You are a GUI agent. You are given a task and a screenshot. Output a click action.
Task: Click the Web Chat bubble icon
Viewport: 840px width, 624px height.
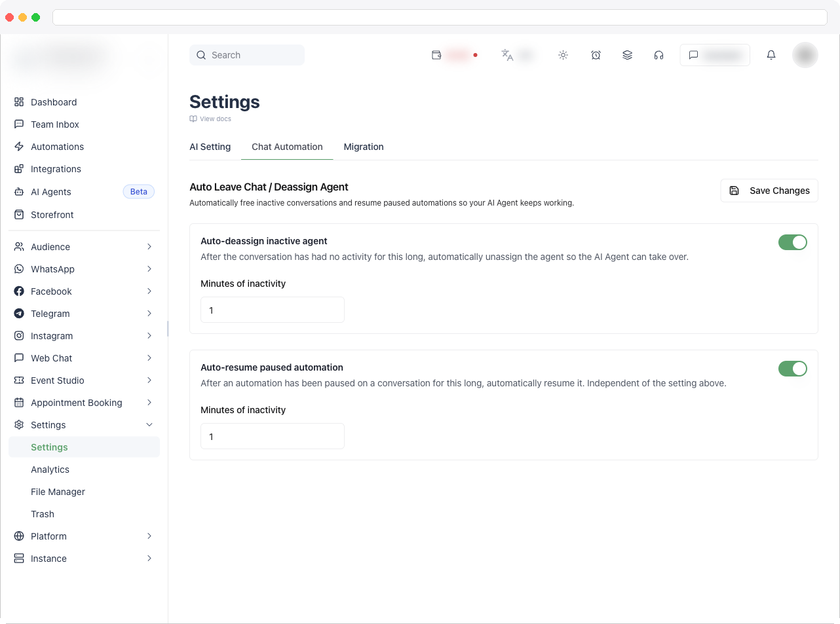(x=19, y=358)
